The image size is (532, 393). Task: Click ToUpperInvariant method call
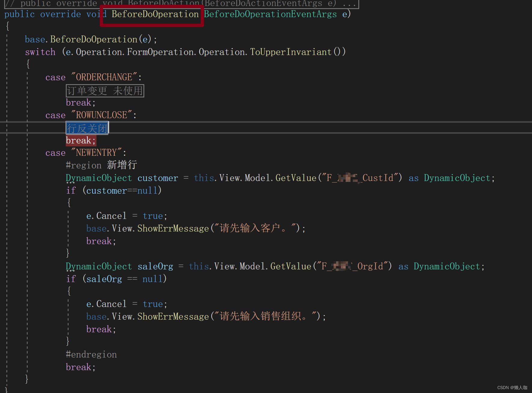point(291,52)
